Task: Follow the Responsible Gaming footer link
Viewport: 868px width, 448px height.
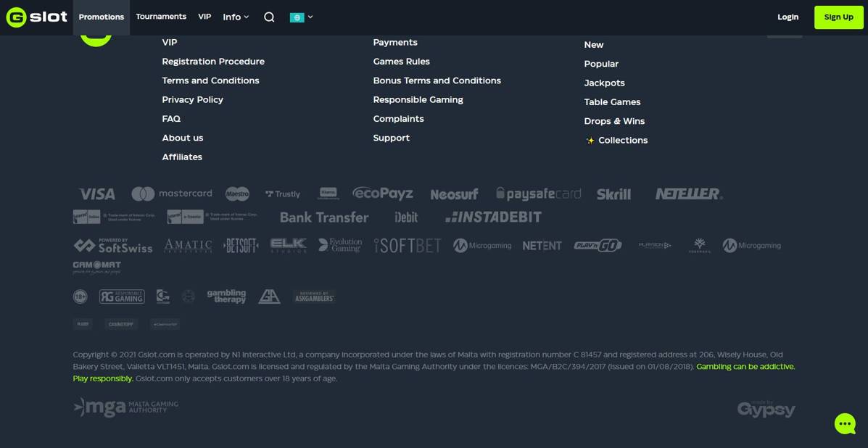Action: 418,99
